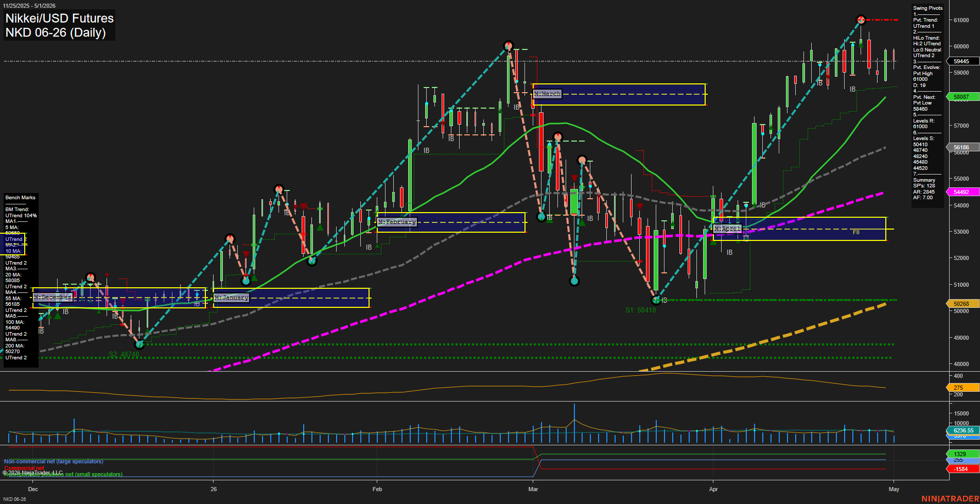The height and width of the screenshot is (504, 980).
Task: Click the orange 50268 price marker
Action: (x=961, y=304)
